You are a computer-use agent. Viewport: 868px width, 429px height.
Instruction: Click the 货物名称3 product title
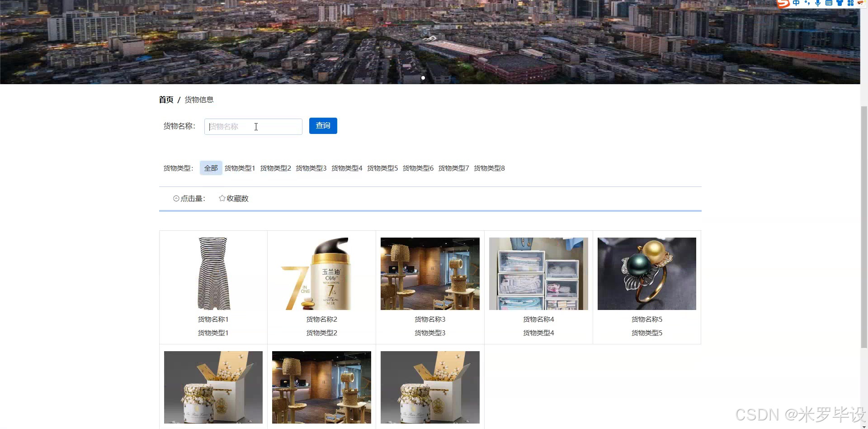pos(430,319)
